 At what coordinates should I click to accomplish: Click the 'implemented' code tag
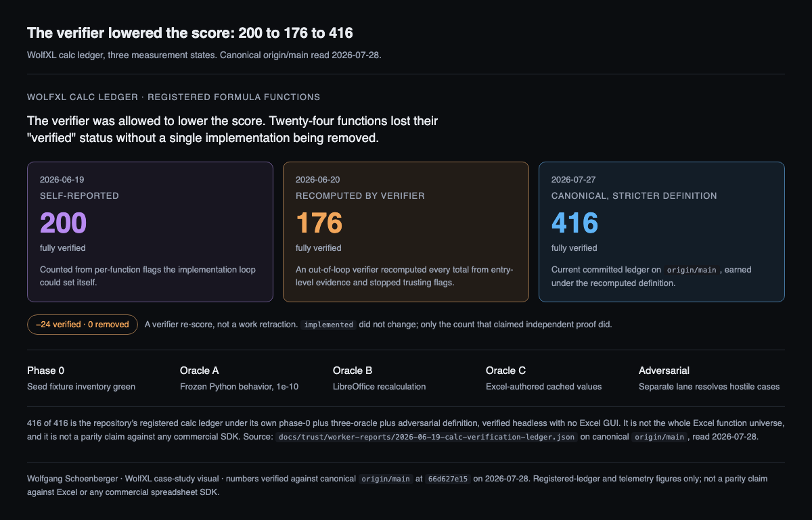[329, 325]
